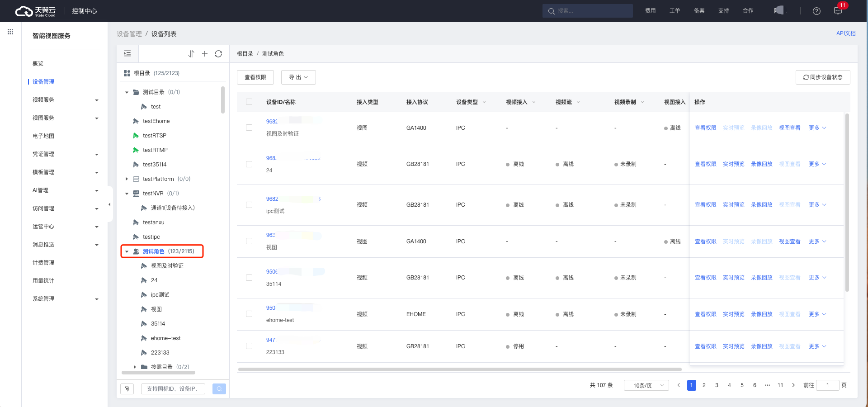This screenshot has height=407, width=868.
Task: Collapse the sidebar with arrow handle
Action: 110,204
